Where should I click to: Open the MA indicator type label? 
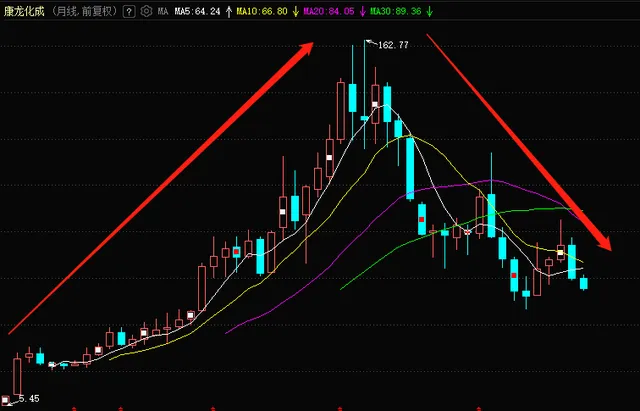pos(163,11)
